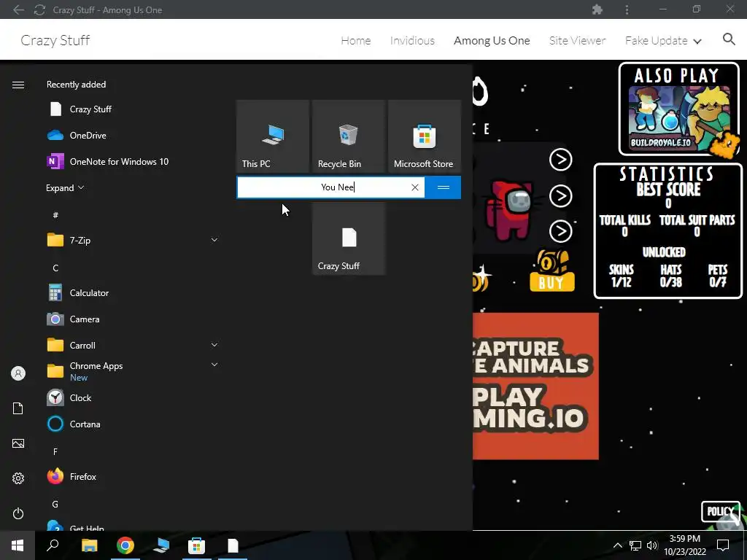Screen dimensions: 747x560
Task: Open the Recycle Bin tile
Action: tap(348, 136)
